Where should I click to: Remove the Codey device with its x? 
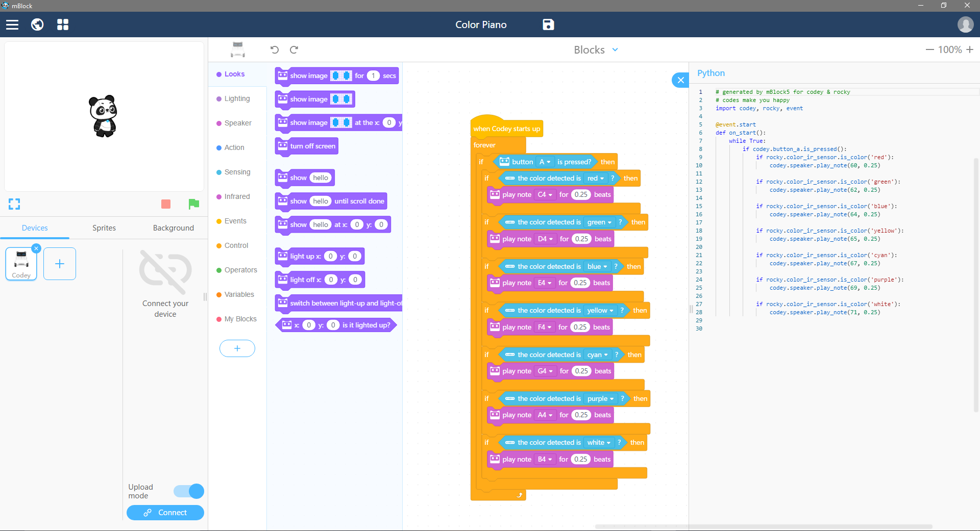click(x=36, y=248)
